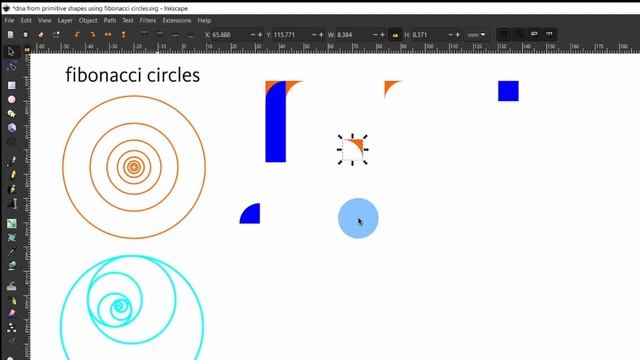Rotate selection 90° counter-clockwise
This screenshot has width=640, height=360.
pyautogui.click(x=77, y=35)
